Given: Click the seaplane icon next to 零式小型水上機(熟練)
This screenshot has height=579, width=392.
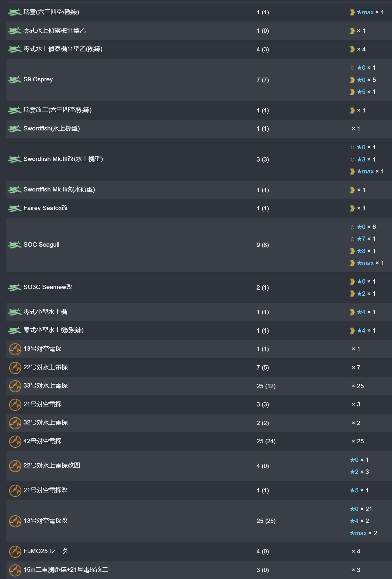Looking at the screenshot, I should pyautogui.click(x=15, y=331).
